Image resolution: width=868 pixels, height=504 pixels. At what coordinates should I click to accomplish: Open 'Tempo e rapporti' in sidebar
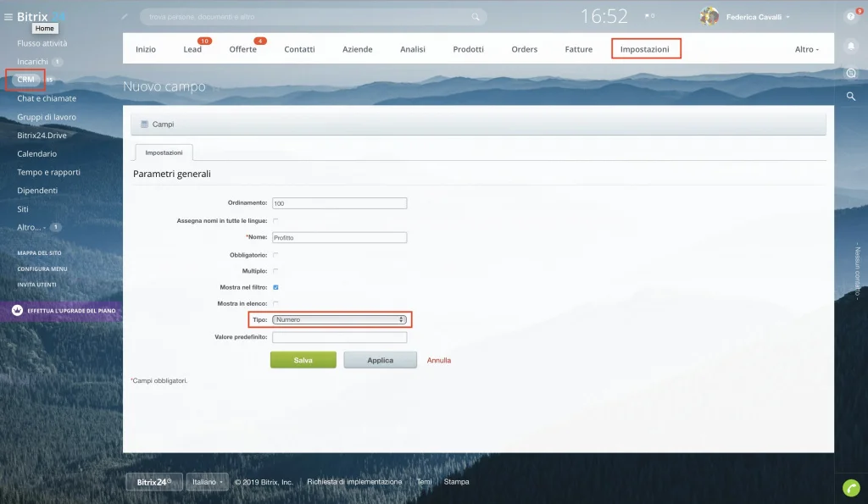coord(48,172)
